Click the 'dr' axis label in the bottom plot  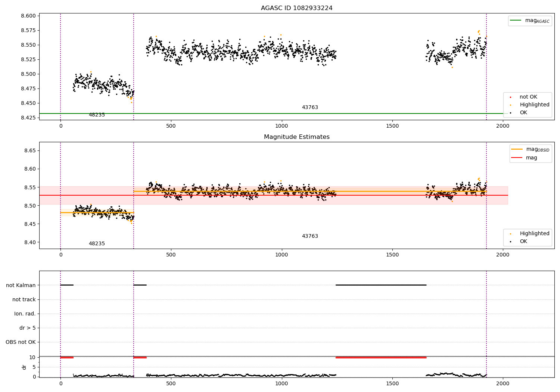pyautogui.click(x=24, y=367)
